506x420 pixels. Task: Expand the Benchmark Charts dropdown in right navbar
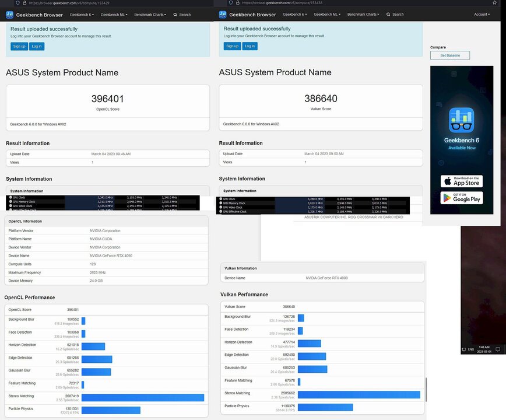[364, 15]
